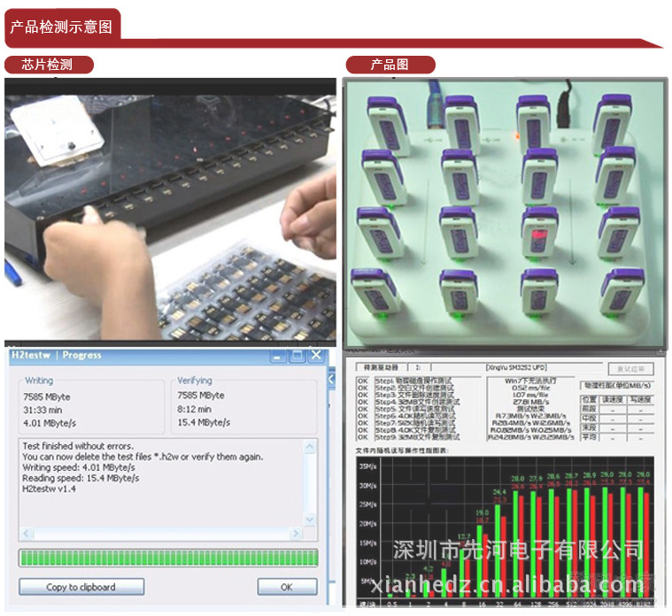
Task: Click the H2testw Progress title bar
Action: tap(133, 356)
